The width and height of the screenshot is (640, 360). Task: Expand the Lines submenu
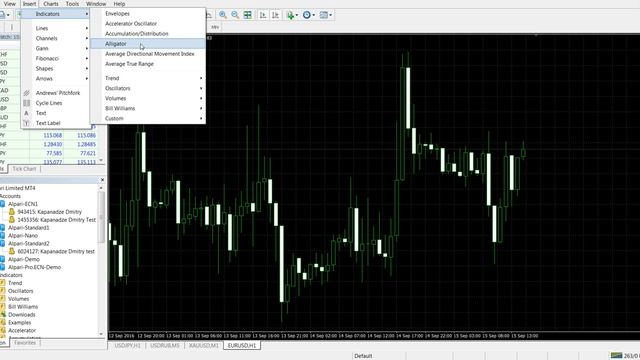(56, 28)
